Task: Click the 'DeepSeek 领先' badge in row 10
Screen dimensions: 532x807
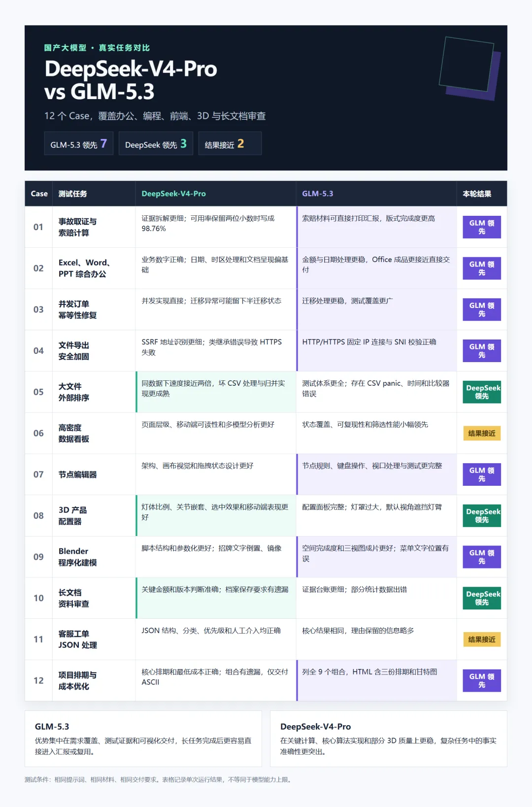Action: (482, 598)
